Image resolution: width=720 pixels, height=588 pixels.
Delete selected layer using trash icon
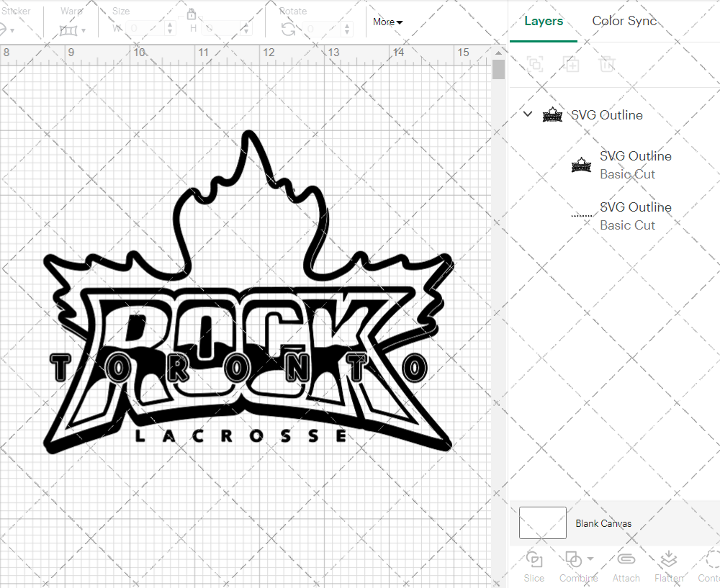[607, 64]
